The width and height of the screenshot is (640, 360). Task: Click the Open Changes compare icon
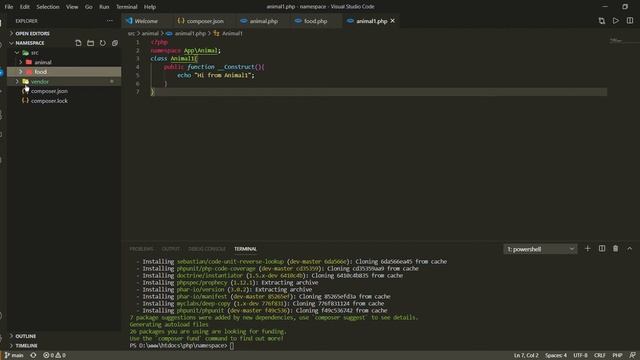(x=602, y=21)
